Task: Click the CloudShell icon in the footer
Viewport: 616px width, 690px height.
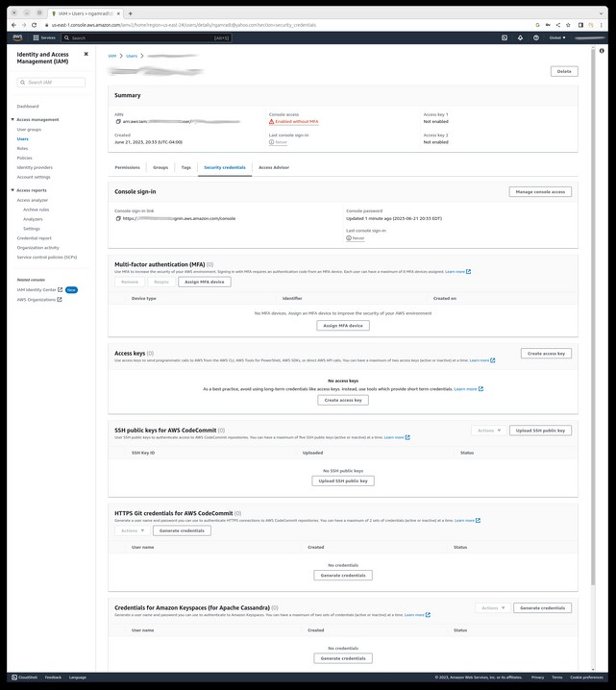Action: (x=14, y=678)
